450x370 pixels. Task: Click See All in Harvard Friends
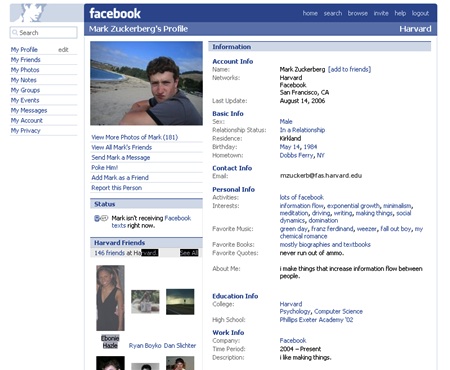[189, 253]
